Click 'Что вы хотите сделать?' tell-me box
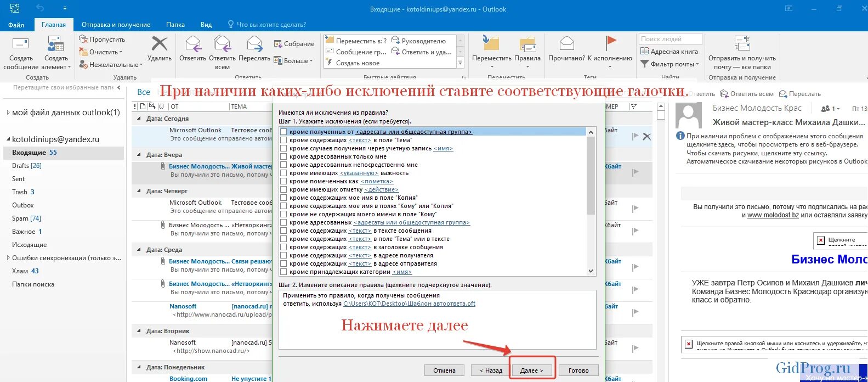Screen dimensions: 868x382 click(x=267, y=25)
